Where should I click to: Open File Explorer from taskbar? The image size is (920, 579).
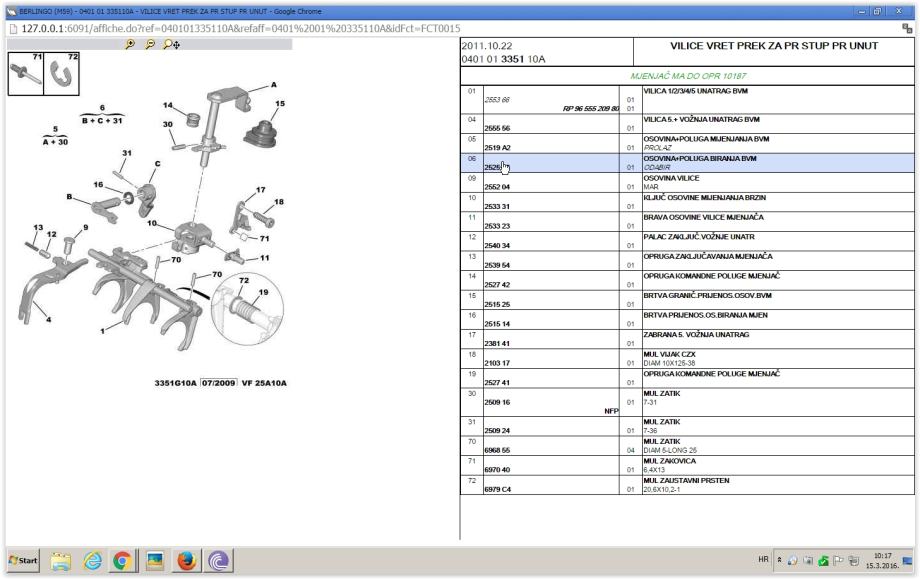pos(60,561)
